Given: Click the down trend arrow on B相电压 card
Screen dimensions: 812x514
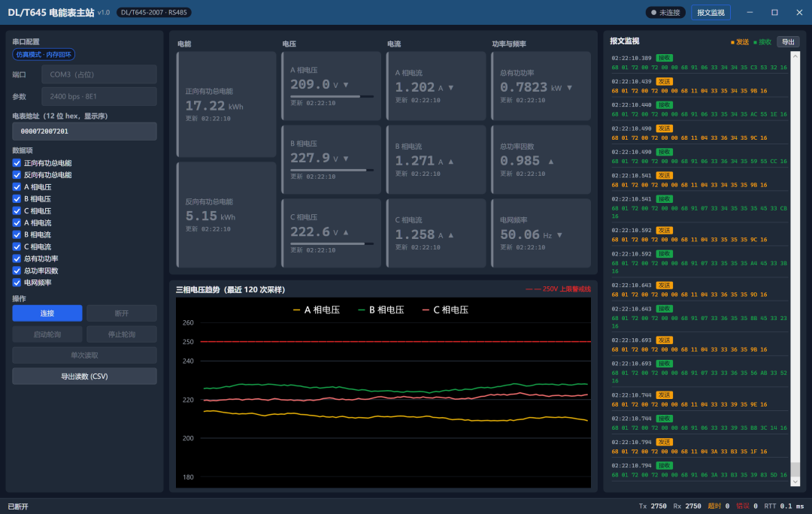Looking at the screenshot, I should 346,159.
